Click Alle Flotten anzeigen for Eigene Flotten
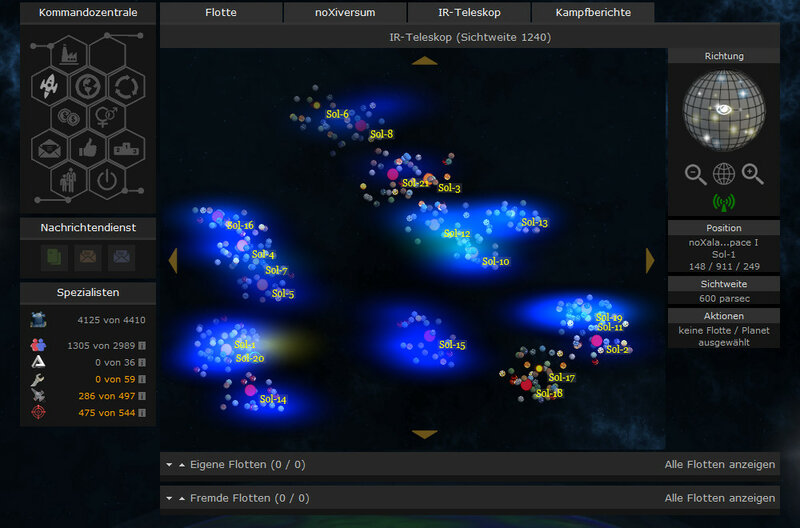The height and width of the screenshot is (528, 800). [719, 465]
